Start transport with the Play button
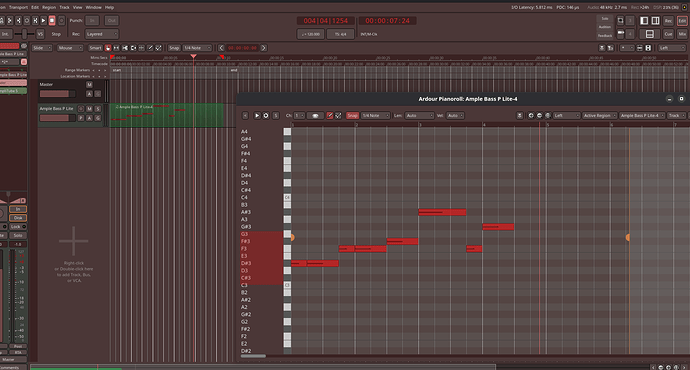690x370 pixels. [x=44, y=21]
